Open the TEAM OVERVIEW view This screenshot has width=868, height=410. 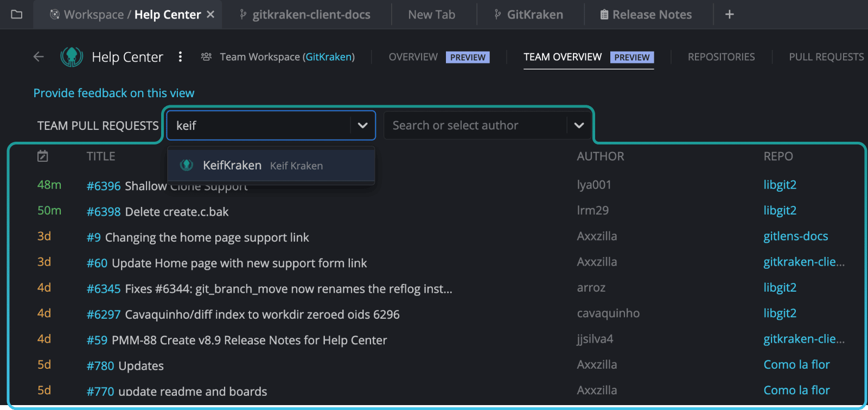click(x=589, y=57)
